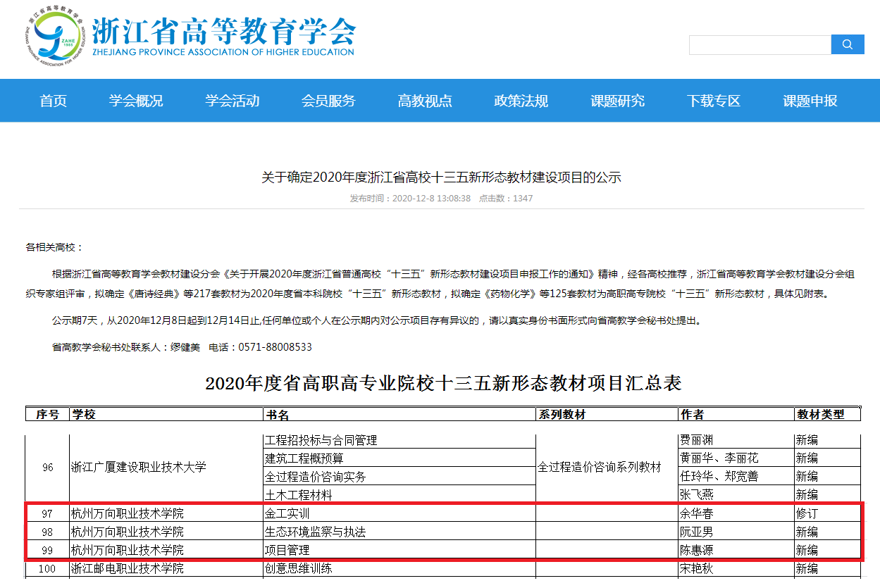Screen dimensions: 880x588
Task: Click in the search input field
Action: pyautogui.click(x=760, y=45)
